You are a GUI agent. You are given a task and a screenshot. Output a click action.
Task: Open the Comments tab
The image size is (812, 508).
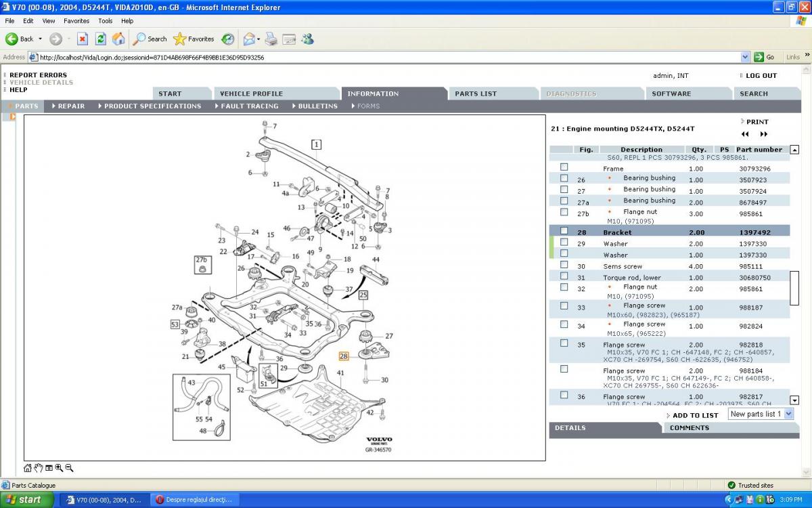point(689,428)
